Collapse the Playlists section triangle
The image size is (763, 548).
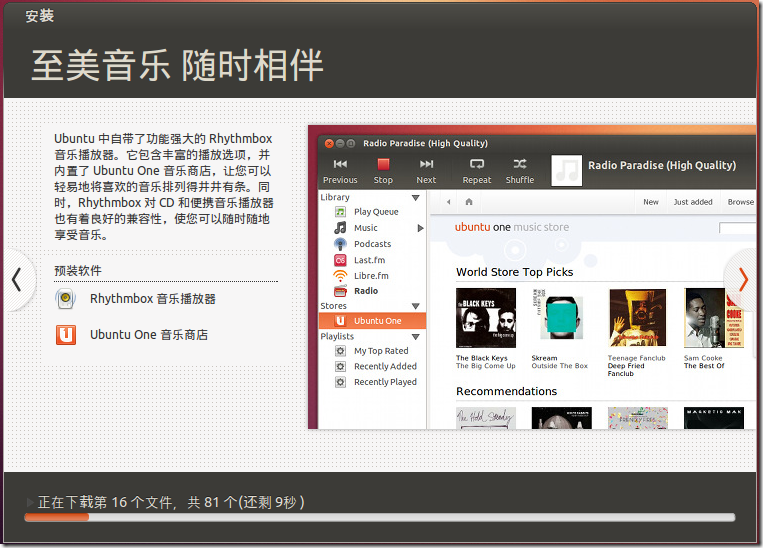pos(416,337)
